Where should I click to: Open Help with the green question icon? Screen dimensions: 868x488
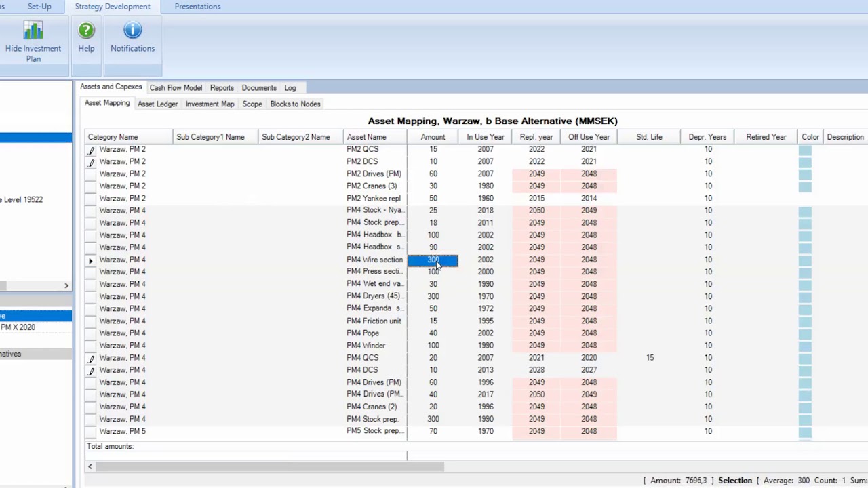click(86, 30)
